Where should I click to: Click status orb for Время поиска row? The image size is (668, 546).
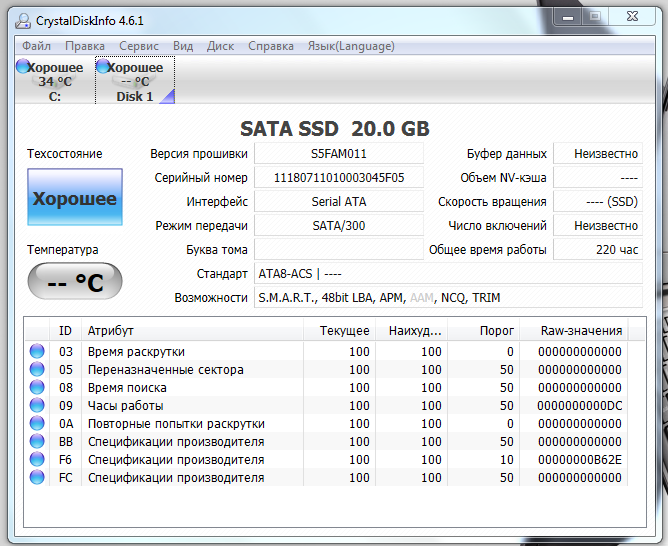[37, 387]
